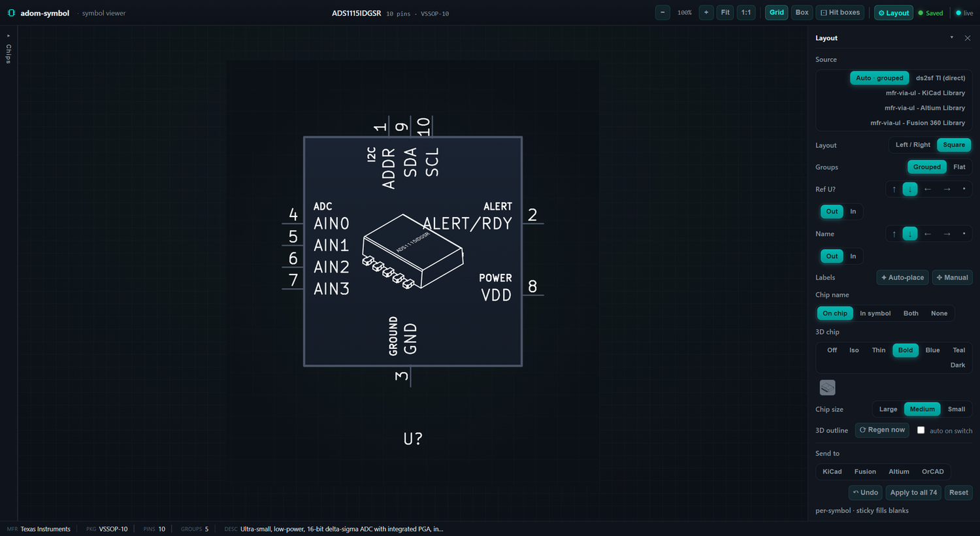
Task: Close the Layout panel
Action: [x=968, y=38]
